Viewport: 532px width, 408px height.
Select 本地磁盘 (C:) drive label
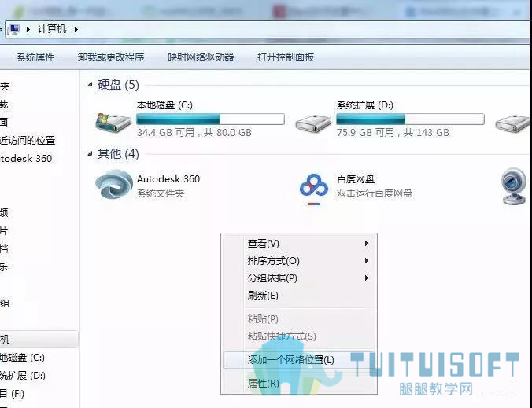164,105
